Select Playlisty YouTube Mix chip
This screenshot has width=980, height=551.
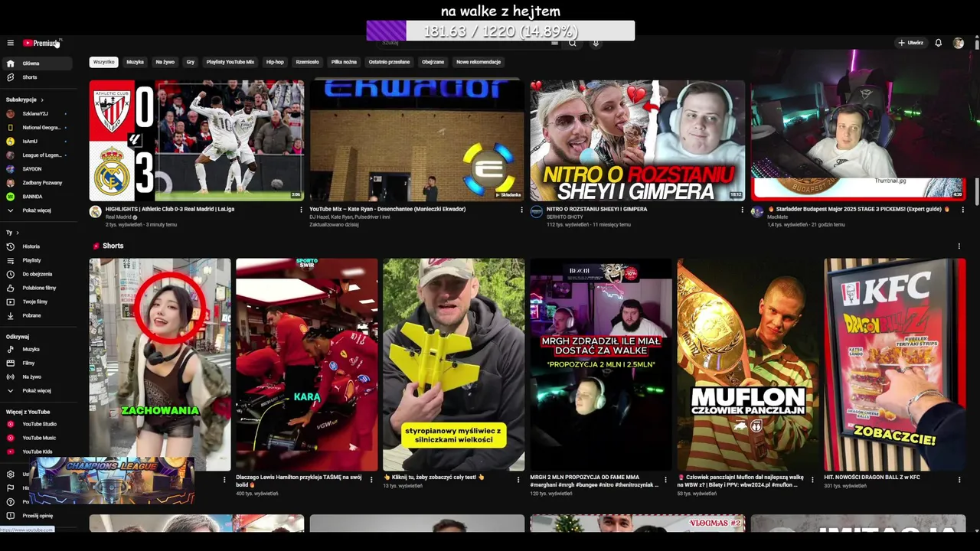click(230, 62)
